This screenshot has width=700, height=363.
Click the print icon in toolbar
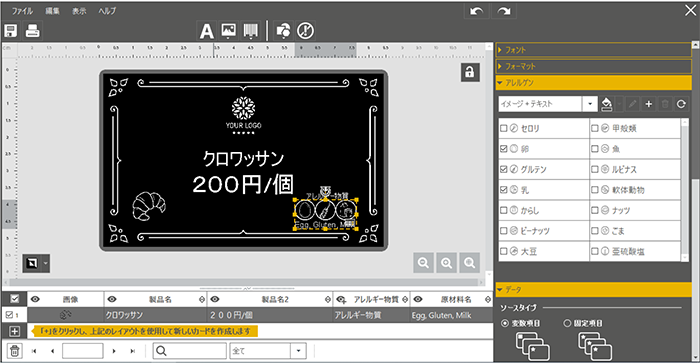33,30
